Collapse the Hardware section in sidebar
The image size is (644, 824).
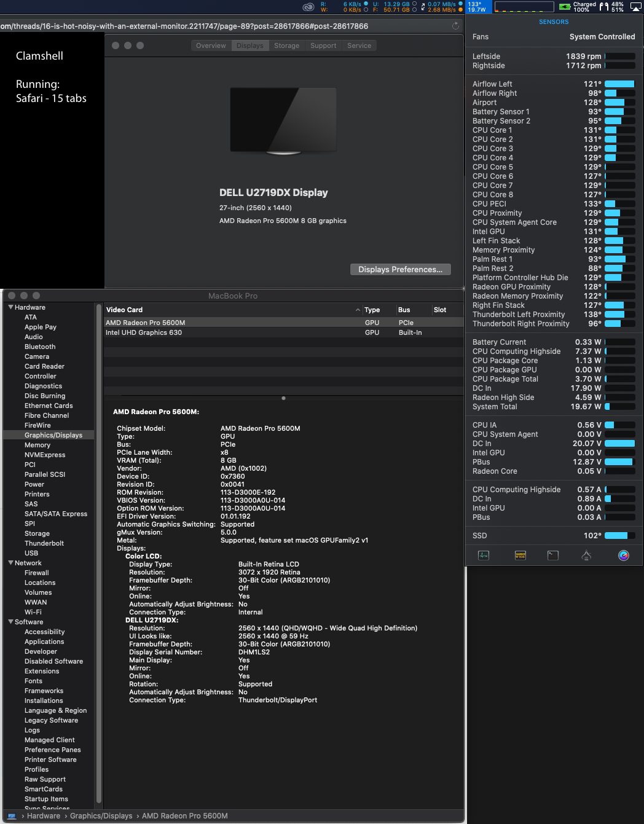tap(10, 307)
